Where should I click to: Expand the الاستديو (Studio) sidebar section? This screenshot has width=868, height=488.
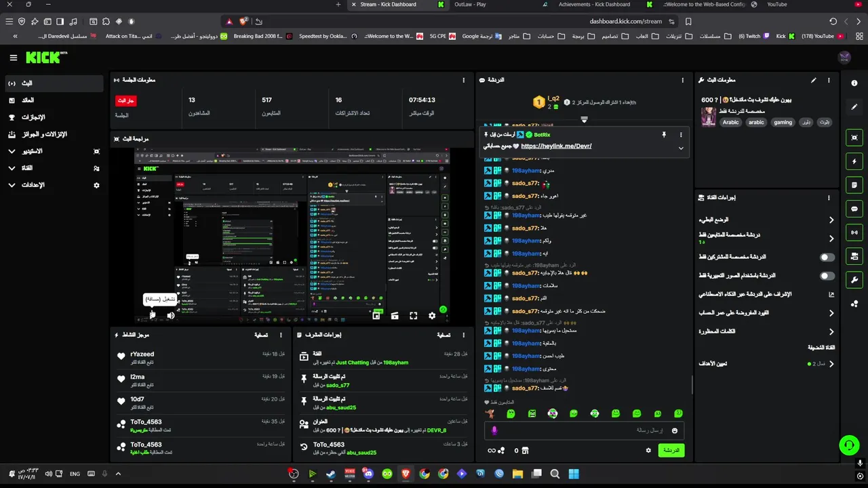pos(54,151)
